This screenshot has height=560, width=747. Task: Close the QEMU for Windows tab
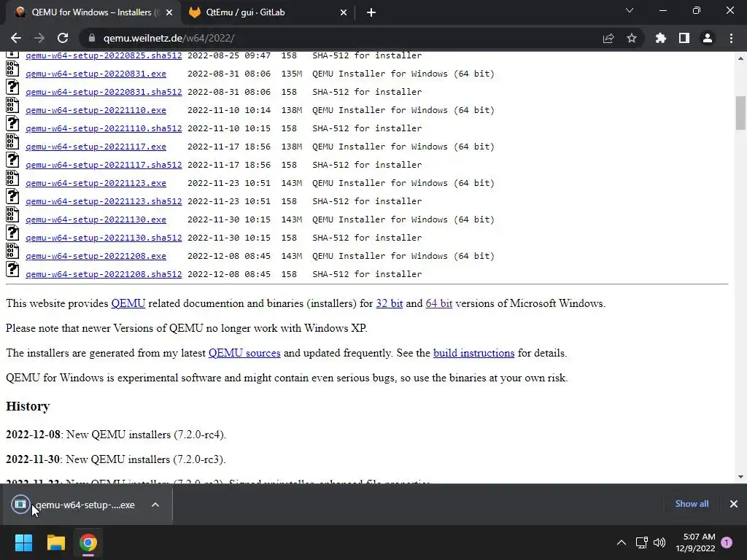pyautogui.click(x=169, y=12)
